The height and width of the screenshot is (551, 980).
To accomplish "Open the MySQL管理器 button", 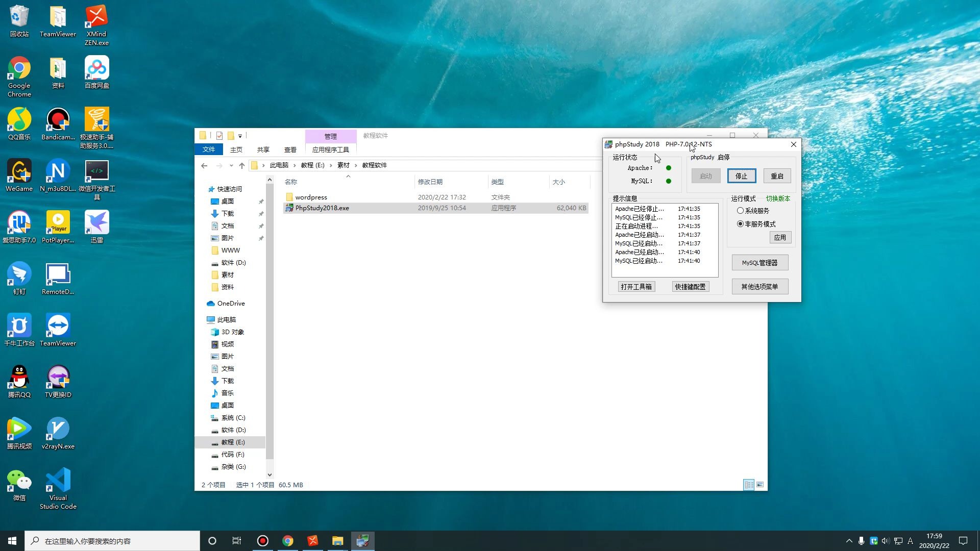I will point(759,263).
